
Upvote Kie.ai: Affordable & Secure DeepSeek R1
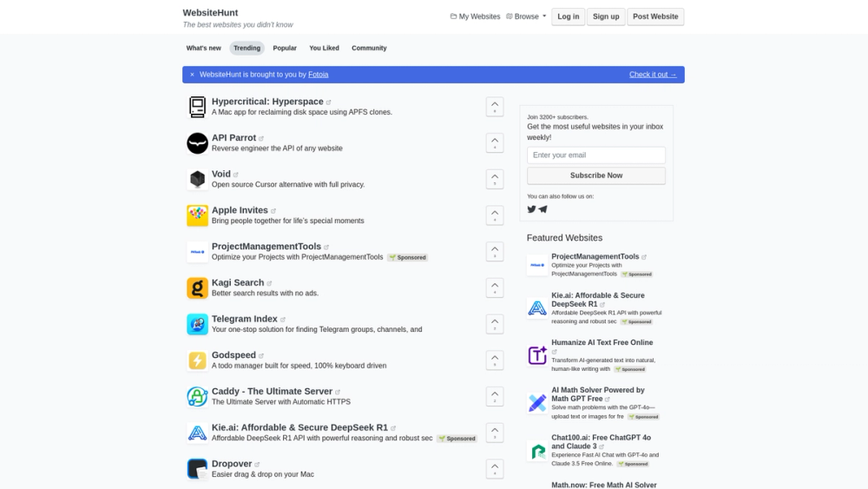pos(495,433)
